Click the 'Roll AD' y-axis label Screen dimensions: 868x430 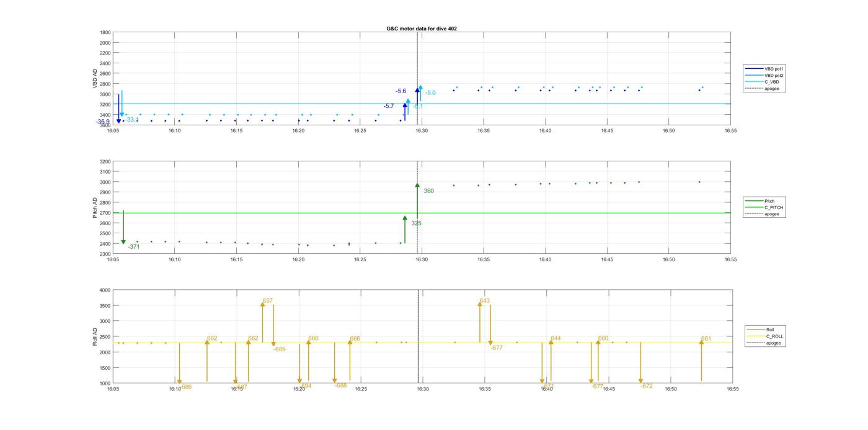[x=95, y=336]
